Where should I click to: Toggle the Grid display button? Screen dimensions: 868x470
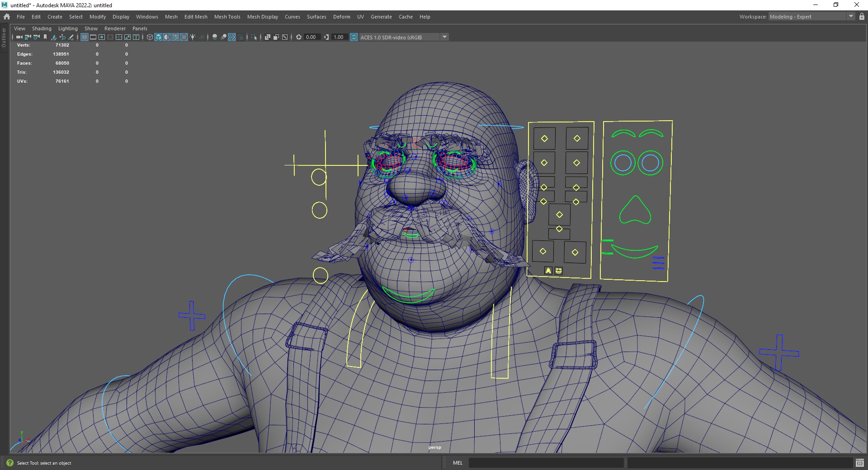(85, 37)
